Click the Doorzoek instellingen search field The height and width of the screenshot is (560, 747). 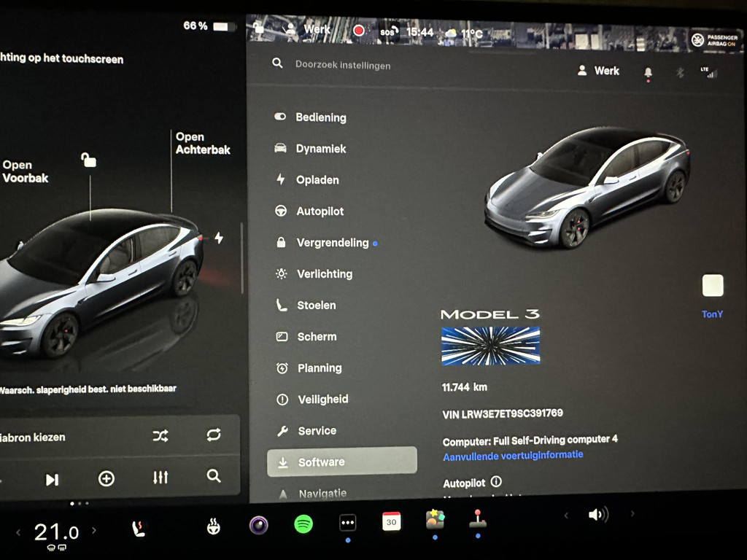point(343,65)
